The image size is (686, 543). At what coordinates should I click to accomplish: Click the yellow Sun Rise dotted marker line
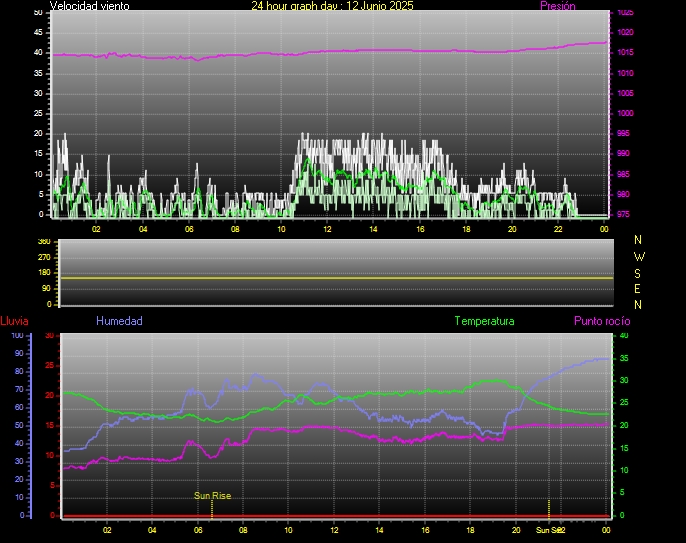pyautogui.click(x=212, y=509)
